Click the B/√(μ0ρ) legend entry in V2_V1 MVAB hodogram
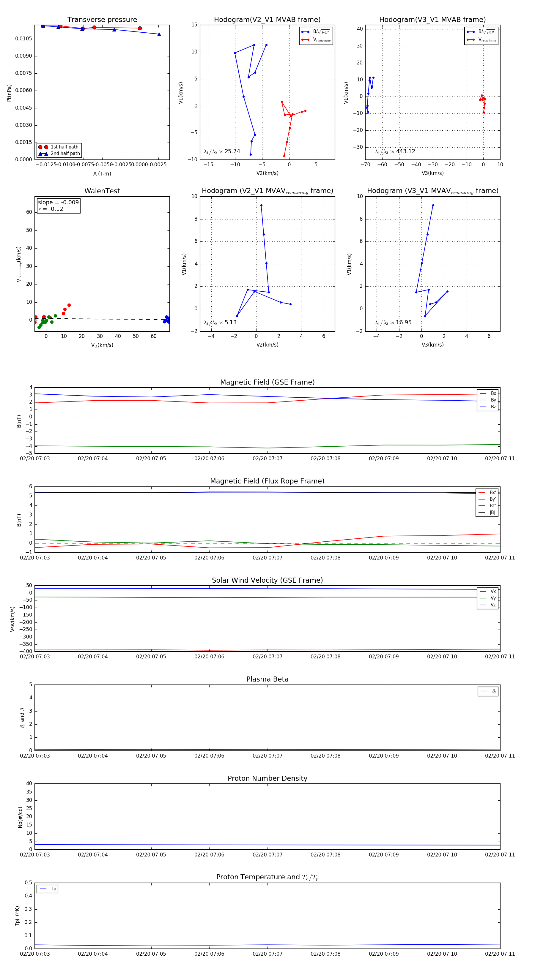Image resolution: width=535 pixels, height=980 pixels. point(316,32)
